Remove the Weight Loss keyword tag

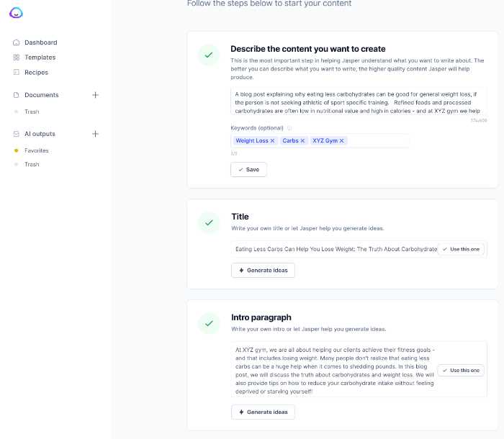point(273,141)
